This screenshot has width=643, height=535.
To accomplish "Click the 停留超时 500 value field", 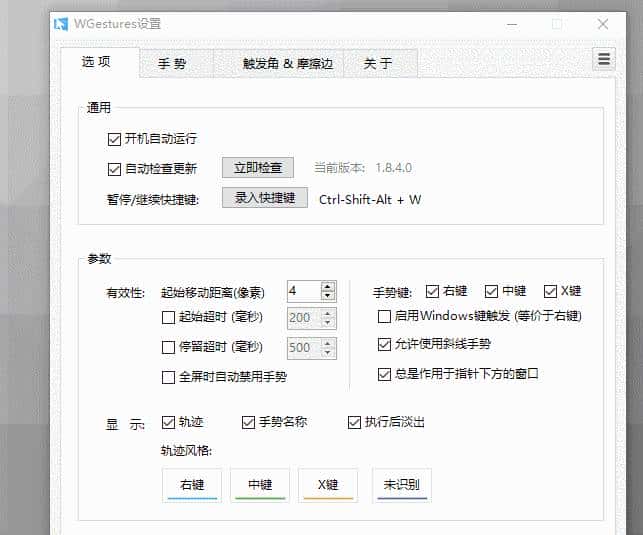I will (304, 348).
